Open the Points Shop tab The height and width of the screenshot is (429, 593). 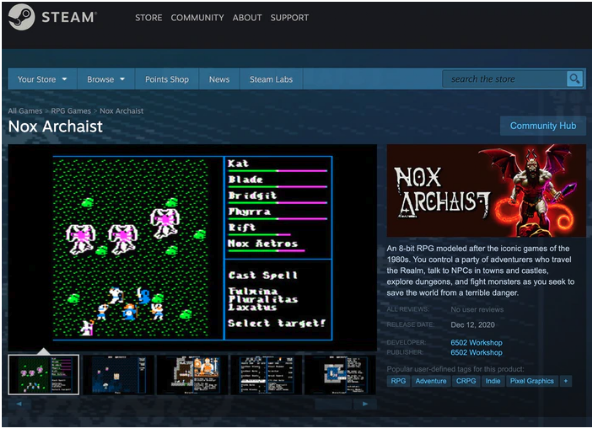point(167,79)
